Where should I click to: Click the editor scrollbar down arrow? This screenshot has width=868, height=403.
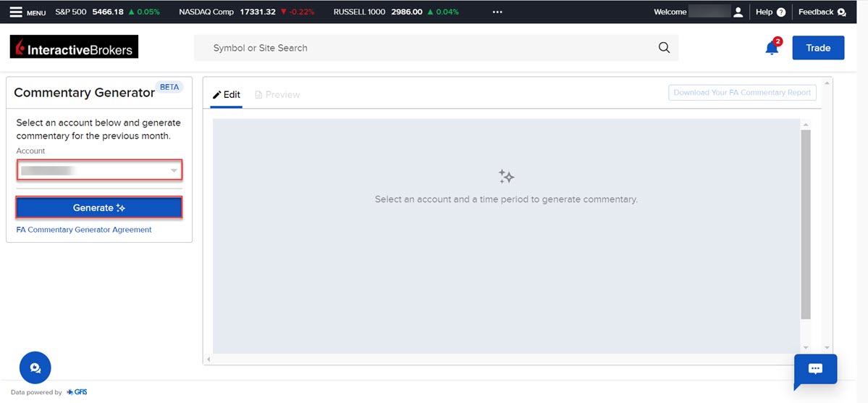click(806, 348)
